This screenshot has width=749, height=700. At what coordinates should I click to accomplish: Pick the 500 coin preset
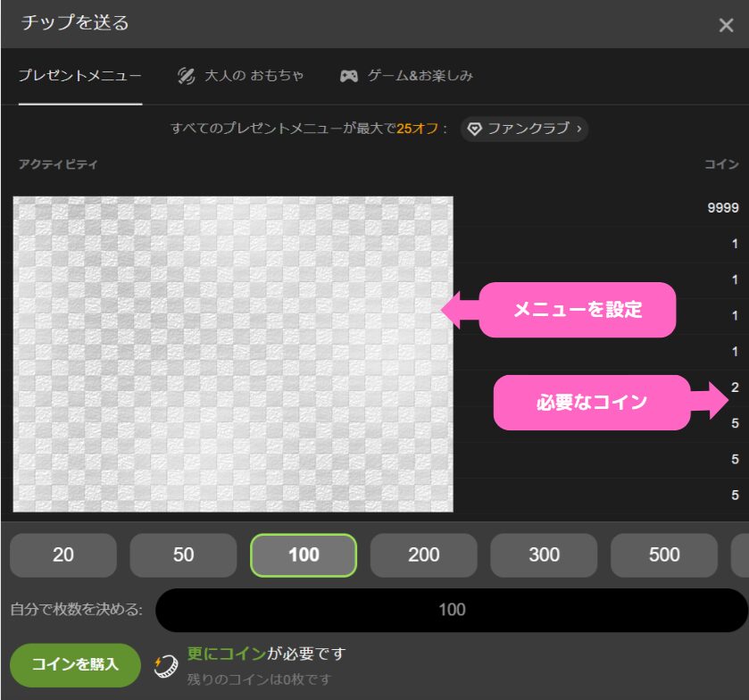[663, 554]
